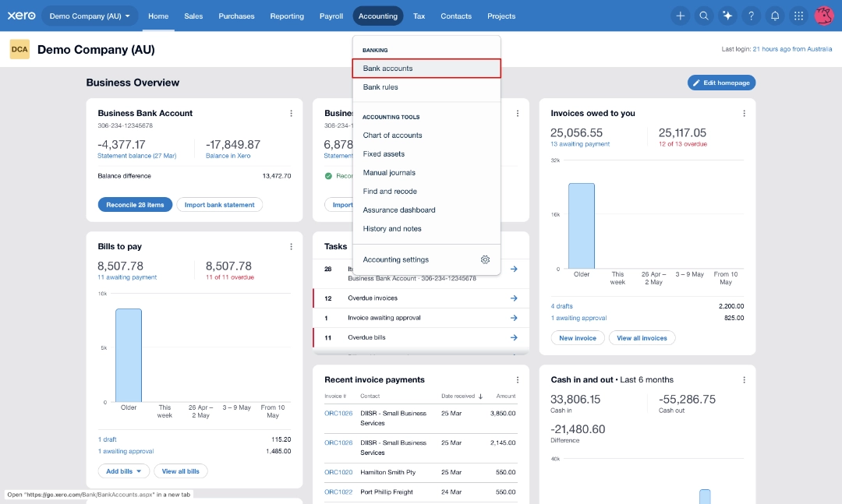Open the create new plus icon
Viewport: 842px width, 504px height.
click(680, 16)
